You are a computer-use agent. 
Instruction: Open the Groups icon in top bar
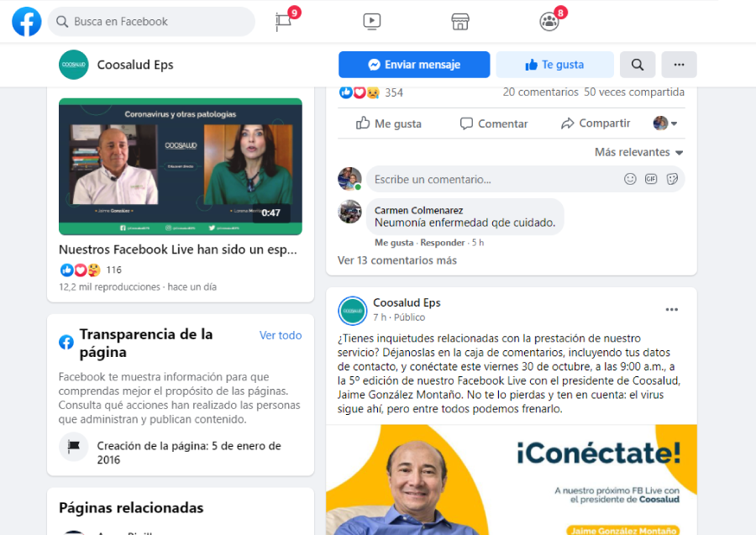tap(549, 22)
